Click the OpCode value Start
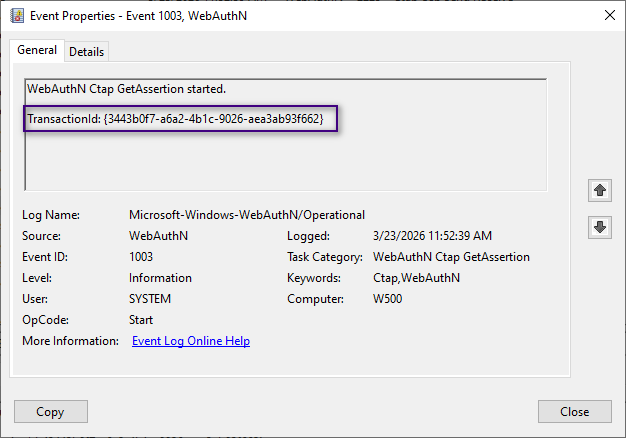This screenshot has height=438, width=626. tap(143, 320)
